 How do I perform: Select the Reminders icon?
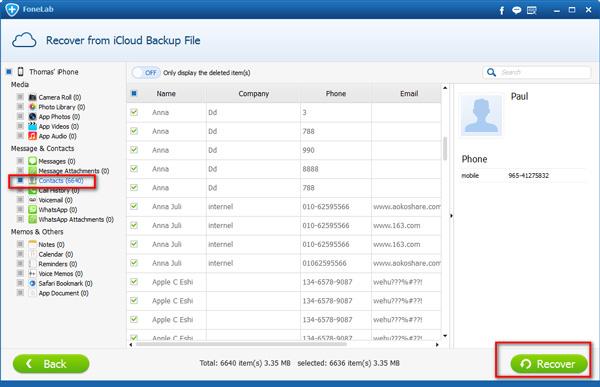33,264
